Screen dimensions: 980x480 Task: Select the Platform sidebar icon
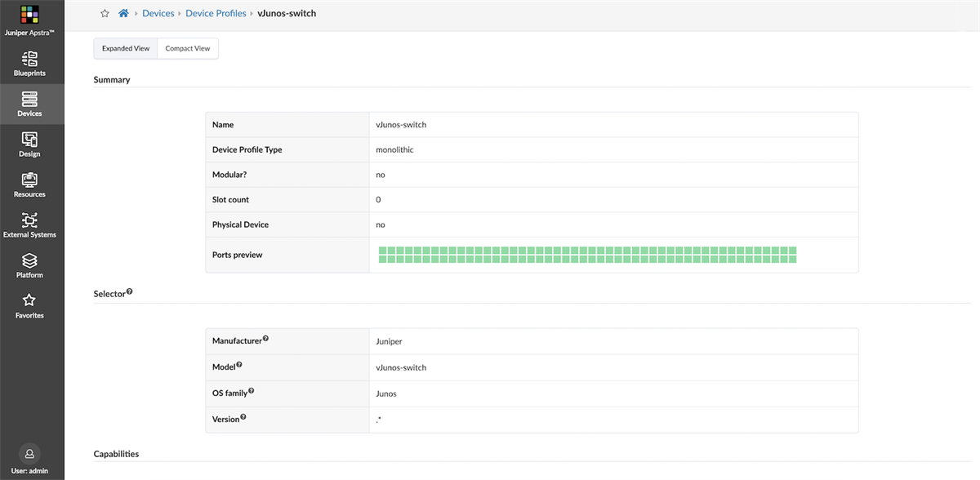29,265
